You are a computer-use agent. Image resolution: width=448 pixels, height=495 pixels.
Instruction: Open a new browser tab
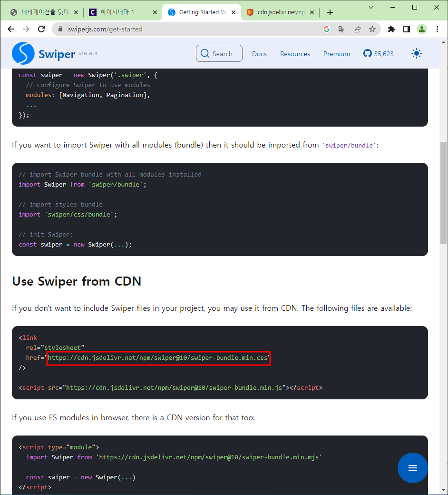tap(330, 12)
